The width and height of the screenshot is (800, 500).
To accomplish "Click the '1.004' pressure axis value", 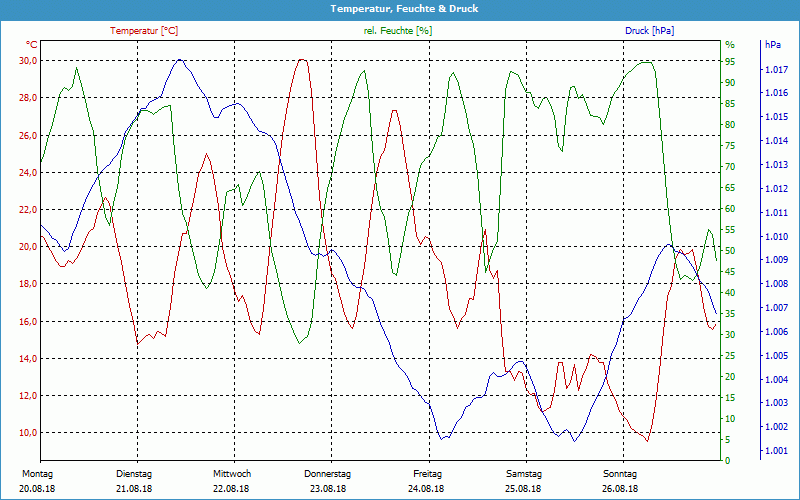I will coord(777,380).
